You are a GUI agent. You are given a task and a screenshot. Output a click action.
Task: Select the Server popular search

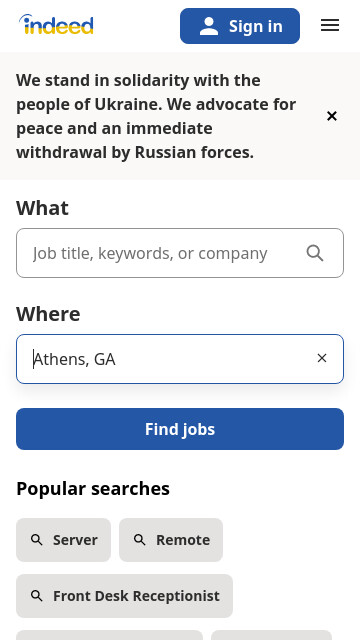pyautogui.click(x=64, y=540)
